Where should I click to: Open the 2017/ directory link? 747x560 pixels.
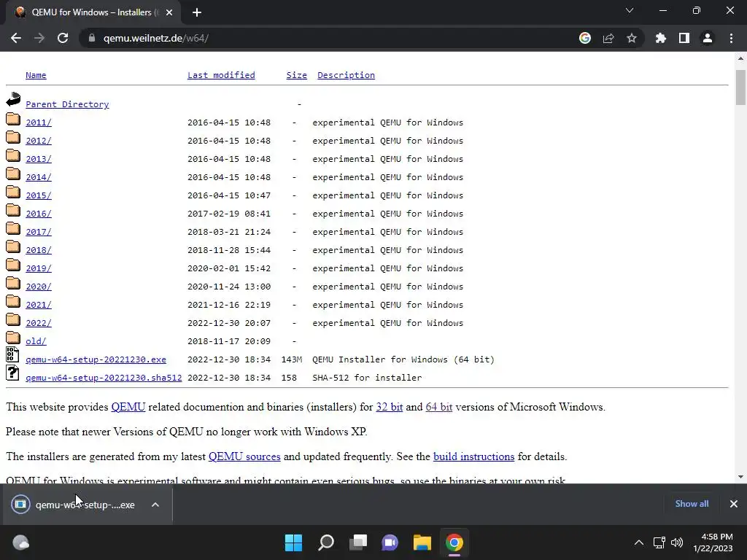[x=39, y=232]
